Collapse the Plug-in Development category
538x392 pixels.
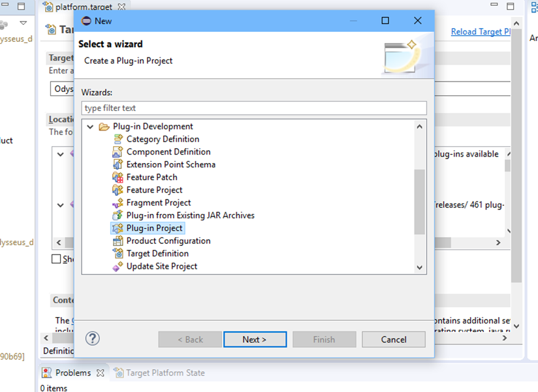(x=90, y=126)
